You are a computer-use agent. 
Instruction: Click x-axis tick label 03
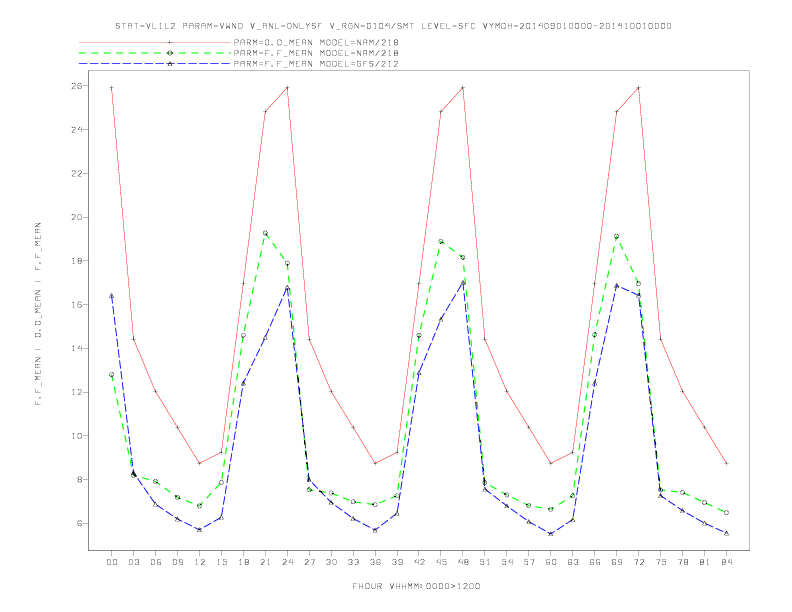[x=133, y=562]
